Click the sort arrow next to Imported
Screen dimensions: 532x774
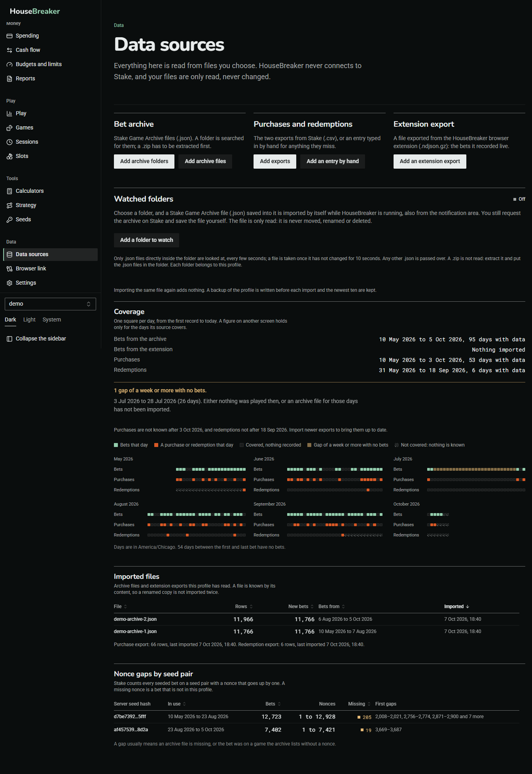point(468,607)
